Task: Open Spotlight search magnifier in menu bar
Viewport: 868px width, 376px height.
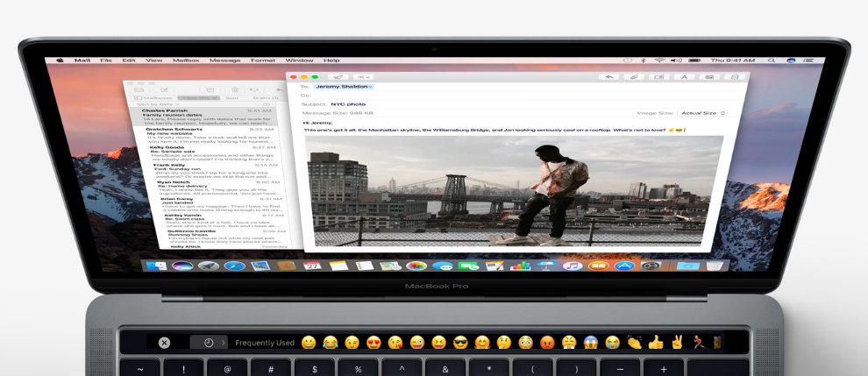Action: 772,60
